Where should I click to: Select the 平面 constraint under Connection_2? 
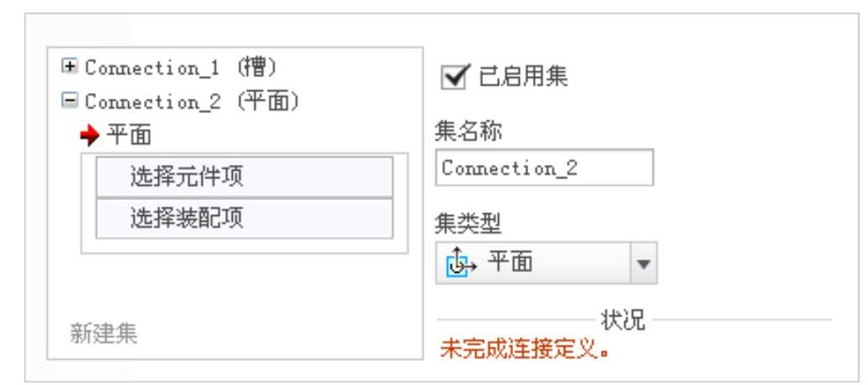pos(129,135)
